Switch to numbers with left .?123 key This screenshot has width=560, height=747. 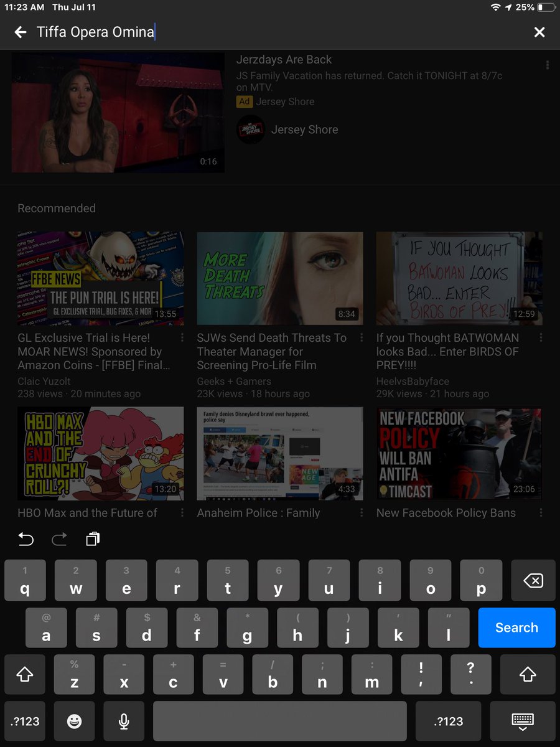click(26, 721)
